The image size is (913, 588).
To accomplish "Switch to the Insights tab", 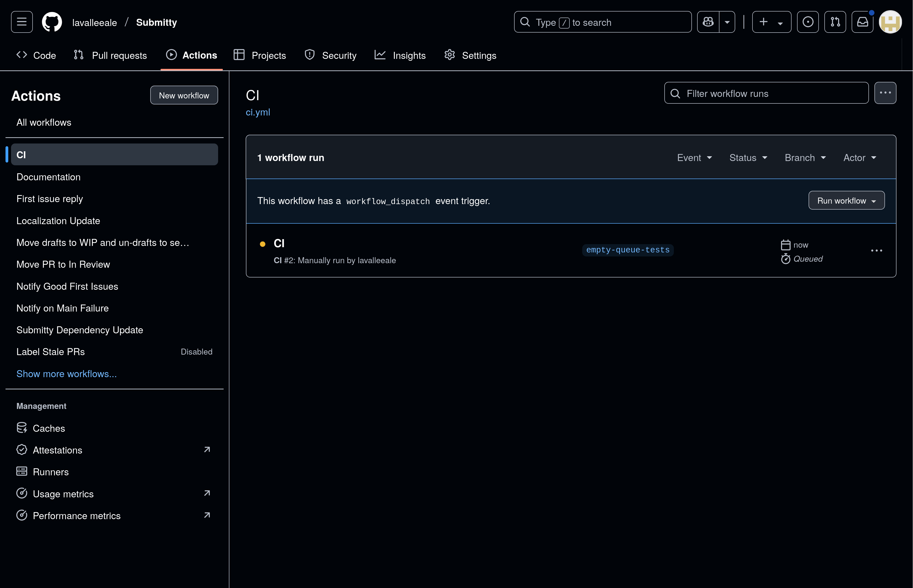I will (x=400, y=55).
